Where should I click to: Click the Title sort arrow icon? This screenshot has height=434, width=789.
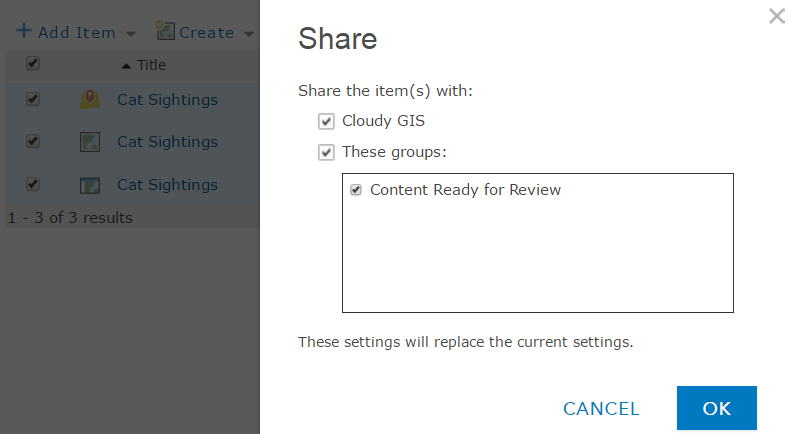click(126, 66)
